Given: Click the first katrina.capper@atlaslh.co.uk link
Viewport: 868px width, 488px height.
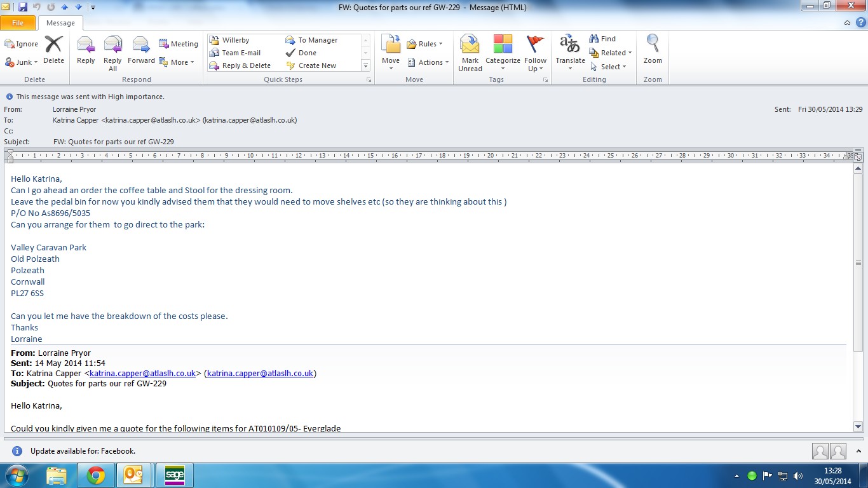Looking at the screenshot, I should pyautogui.click(x=142, y=374).
